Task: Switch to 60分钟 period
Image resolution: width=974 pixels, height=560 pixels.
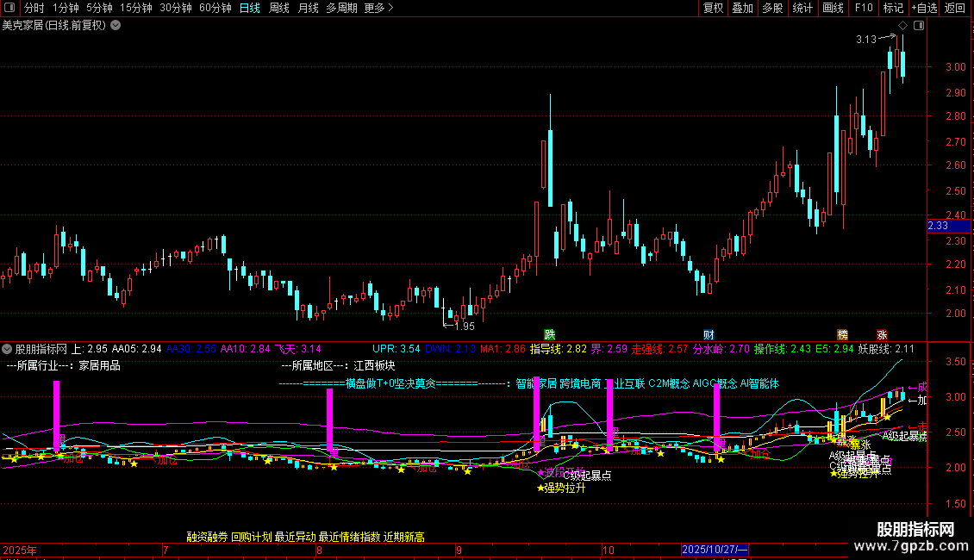Action: click(215, 8)
